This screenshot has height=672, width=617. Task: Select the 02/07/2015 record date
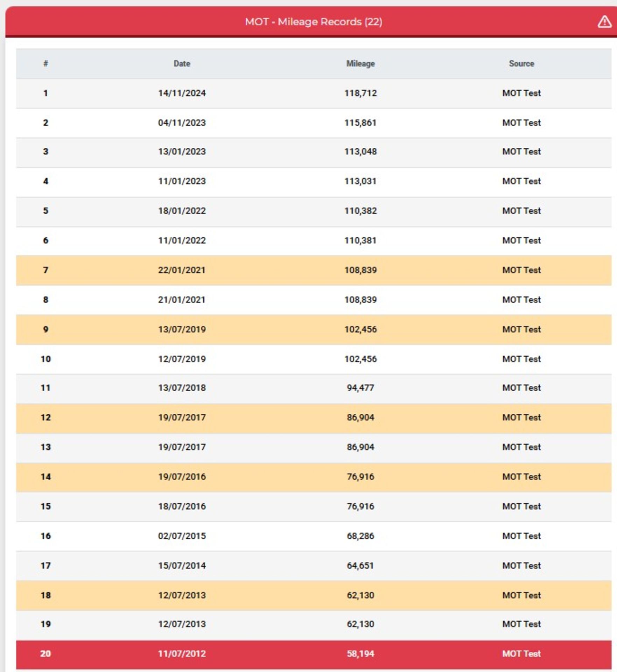[182, 536]
